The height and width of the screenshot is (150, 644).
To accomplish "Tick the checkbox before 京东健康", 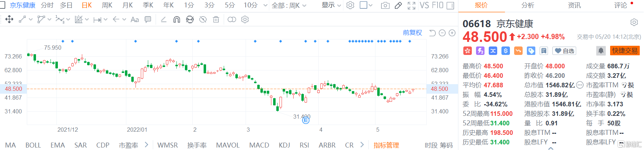I will coord(2,5).
